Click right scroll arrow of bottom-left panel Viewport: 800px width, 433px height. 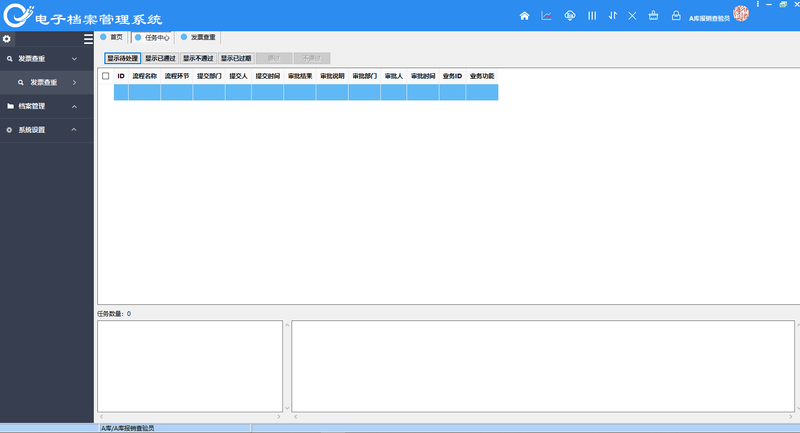point(279,417)
